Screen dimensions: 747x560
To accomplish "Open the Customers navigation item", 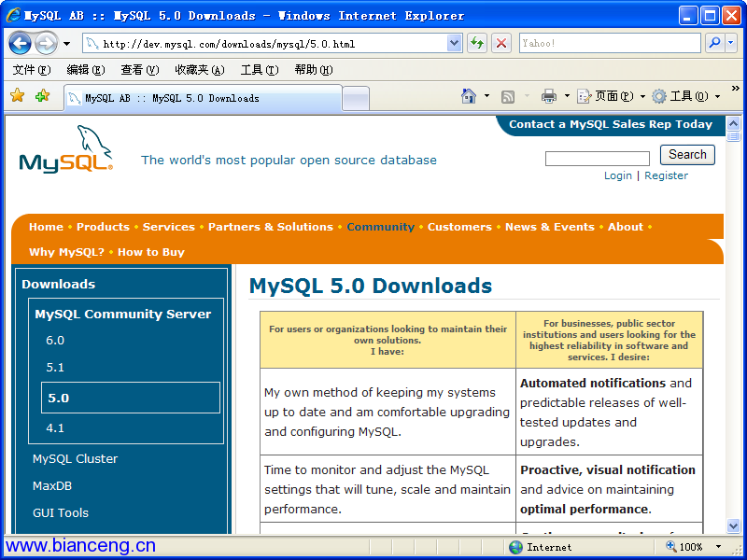I will tap(459, 227).
